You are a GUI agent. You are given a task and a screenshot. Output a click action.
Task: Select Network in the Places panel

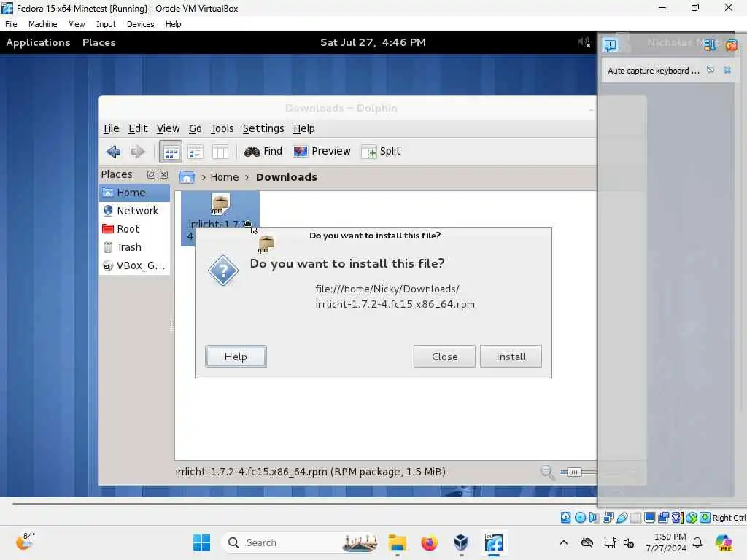coord(135,211)
